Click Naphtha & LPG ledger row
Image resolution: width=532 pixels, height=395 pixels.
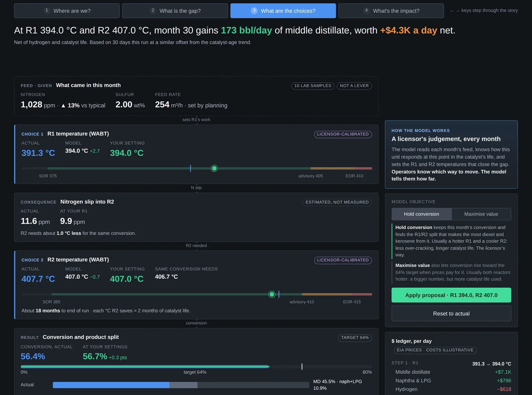451,381
